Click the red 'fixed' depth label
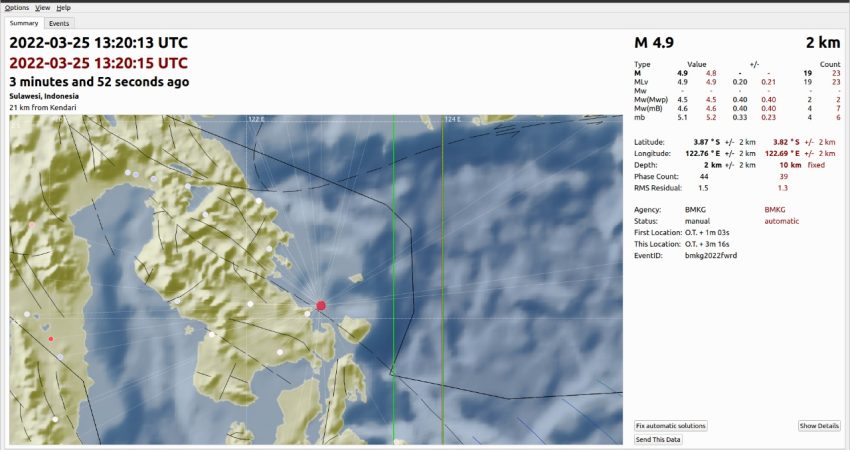Image resolution: width=850 pixels, height=450 pixels. (816, 165)
